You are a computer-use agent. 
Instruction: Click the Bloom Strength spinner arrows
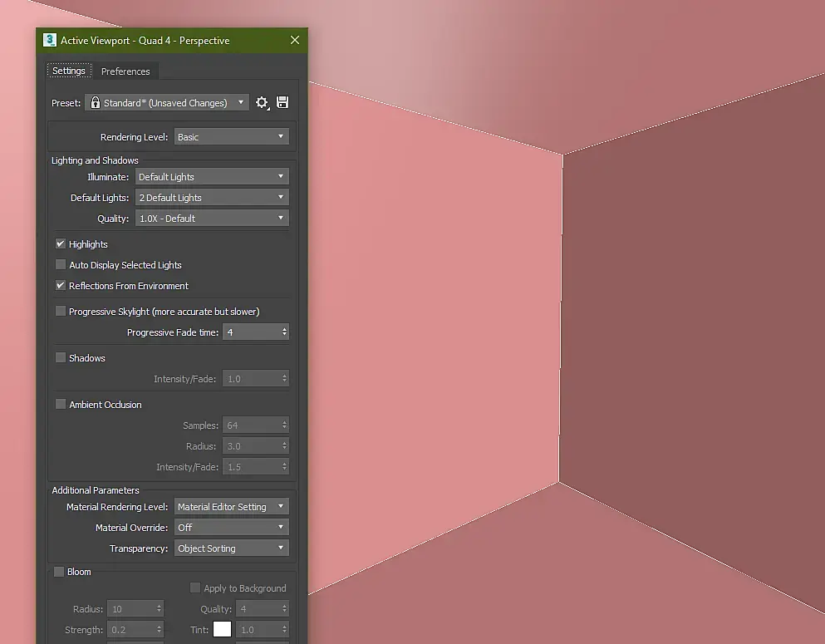coord(159,630)
